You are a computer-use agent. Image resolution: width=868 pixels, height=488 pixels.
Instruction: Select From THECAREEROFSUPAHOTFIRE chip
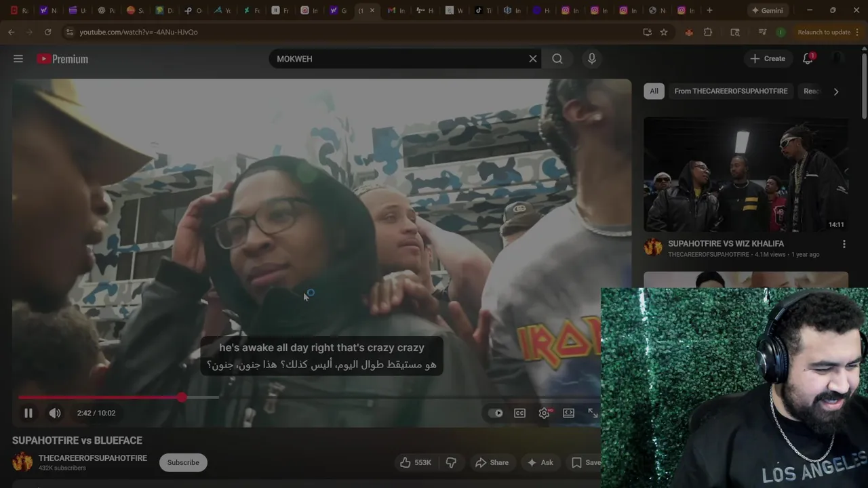(731, 91)
